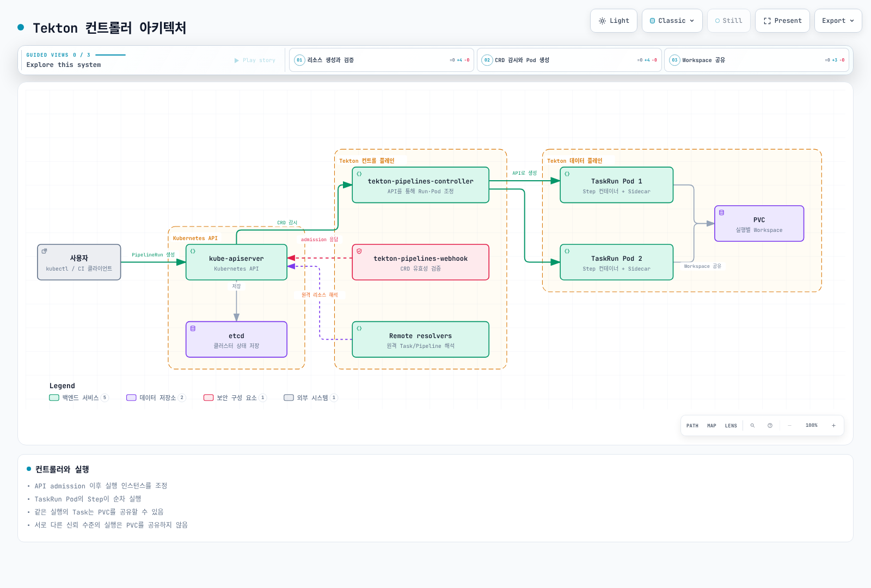Play the guided story
The height and width of the screenshot is (588, 871).
tap(255, 60)
